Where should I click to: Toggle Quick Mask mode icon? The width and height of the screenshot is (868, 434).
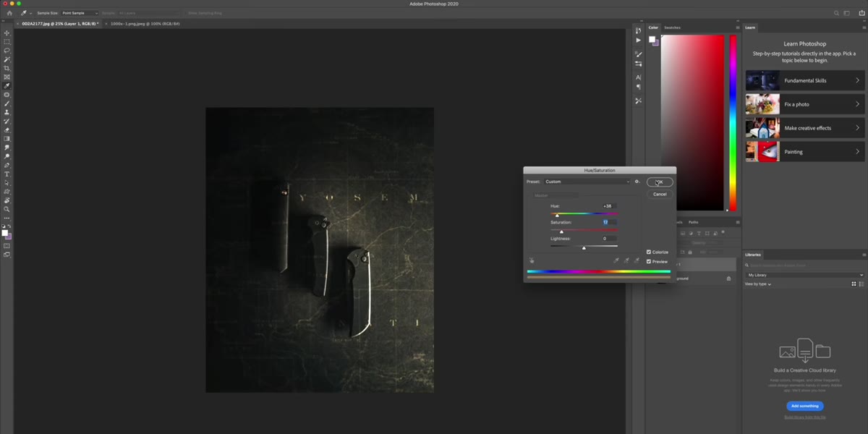(7, 246)
